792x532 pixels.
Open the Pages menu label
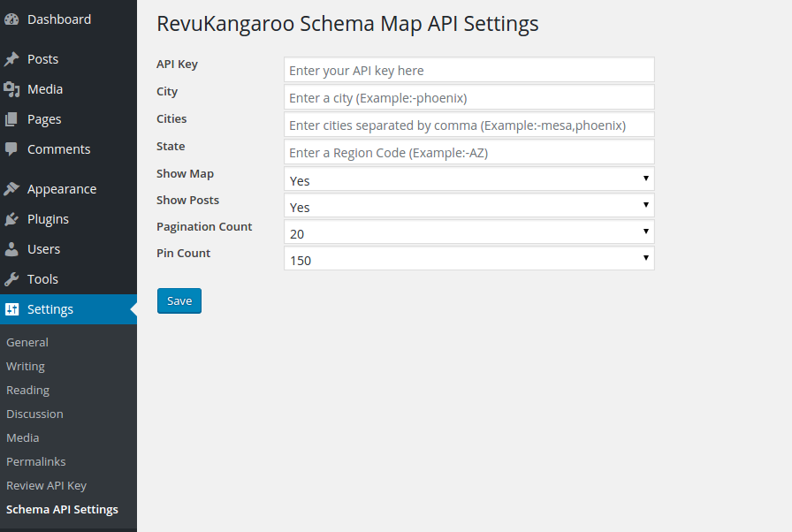(x=44, y=119)
